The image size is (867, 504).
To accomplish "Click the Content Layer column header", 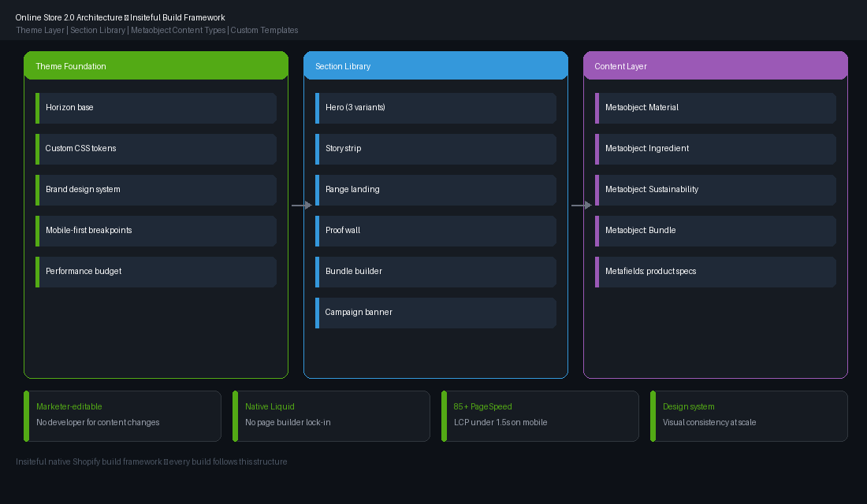I will pos(716,66).
